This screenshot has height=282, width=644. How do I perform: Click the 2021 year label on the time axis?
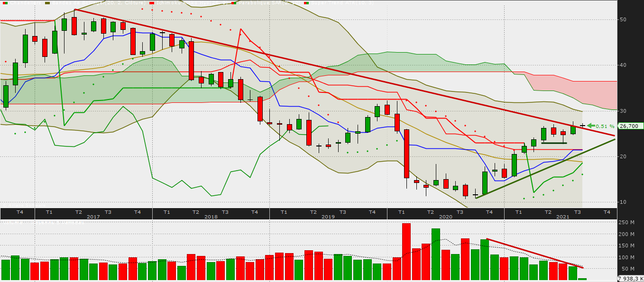[x=563, y=217]
